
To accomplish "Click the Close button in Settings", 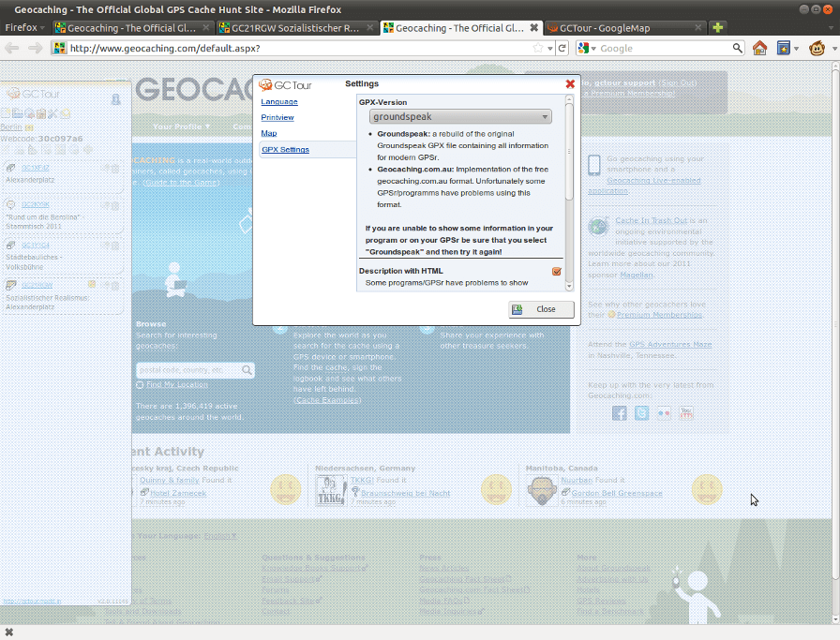I will click(541, 309).
